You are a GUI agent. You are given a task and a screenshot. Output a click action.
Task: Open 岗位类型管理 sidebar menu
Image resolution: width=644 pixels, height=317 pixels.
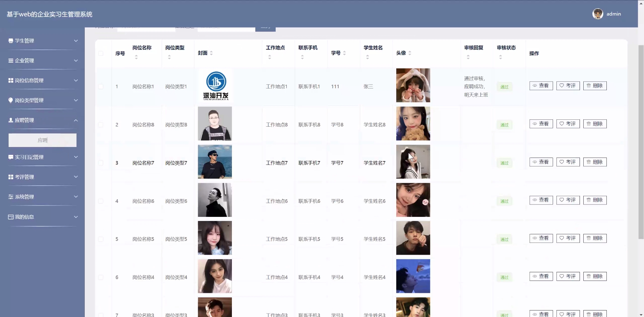(42, 101)
